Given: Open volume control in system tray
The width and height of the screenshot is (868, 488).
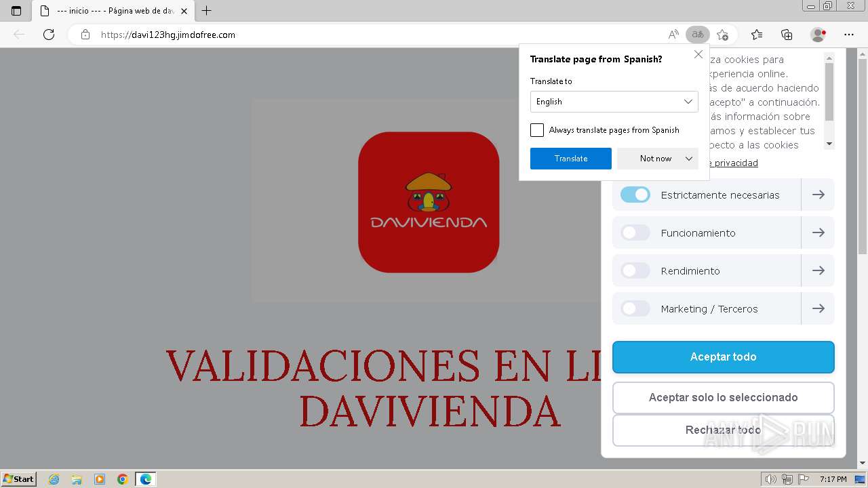Looking at the screenshot, I should (771, 479).
